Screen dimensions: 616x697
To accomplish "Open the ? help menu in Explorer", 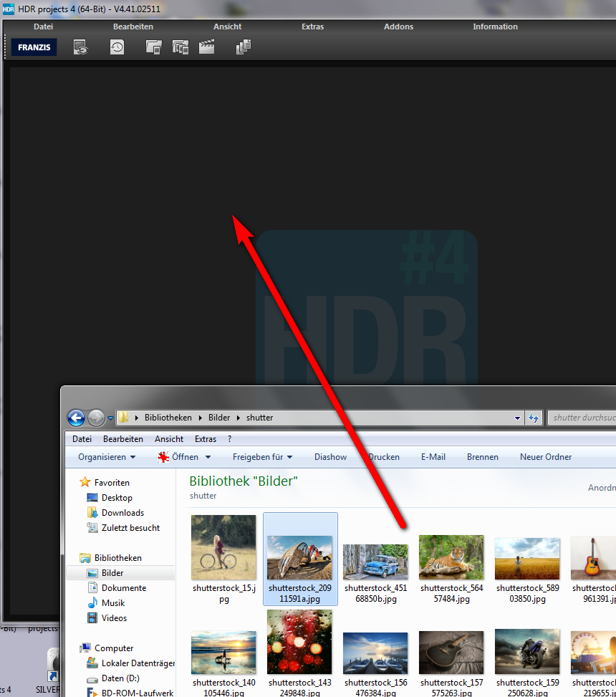I will pyautogui.click(x=229, y=438).
